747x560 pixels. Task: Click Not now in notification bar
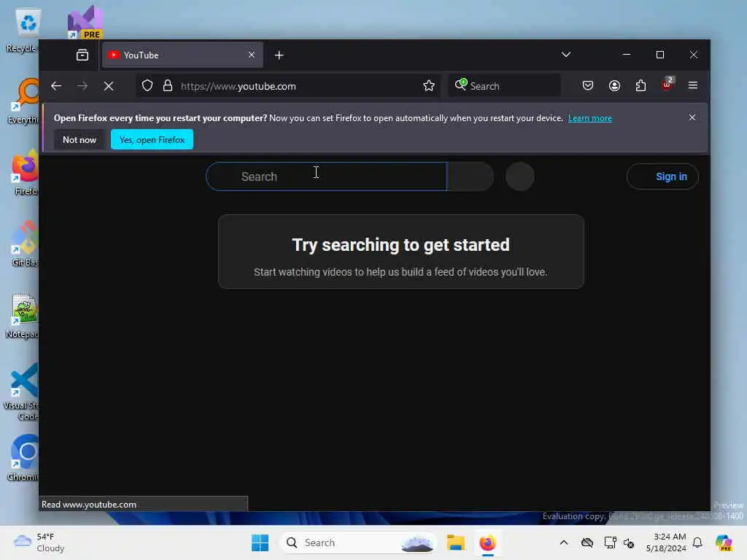[80, 139]
